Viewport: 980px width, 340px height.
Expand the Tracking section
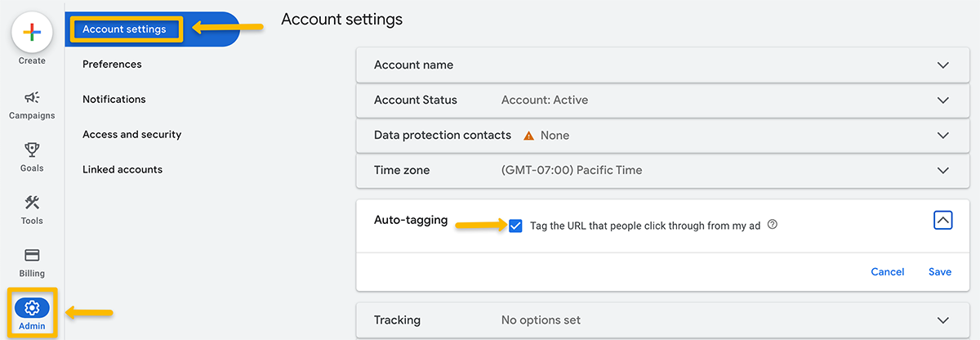(943, 320)
